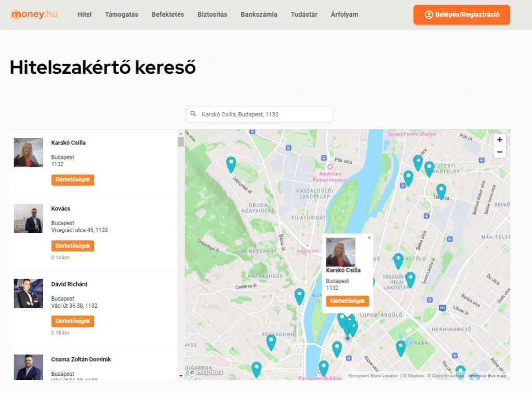Image resolution: width=532 pixels, height=393 pixels.
Task: Open Csoma Zoltán Dominik profile photo
Action: (29, 367)
